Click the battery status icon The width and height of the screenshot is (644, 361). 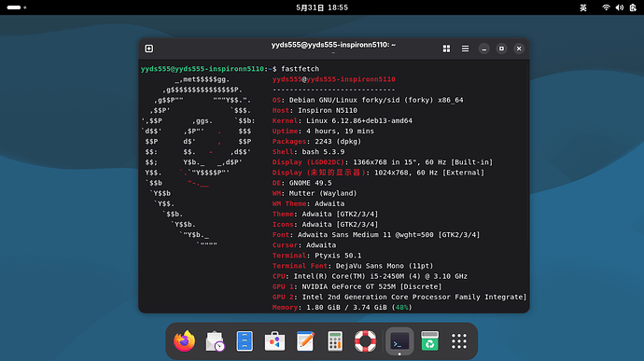(633, 7)
